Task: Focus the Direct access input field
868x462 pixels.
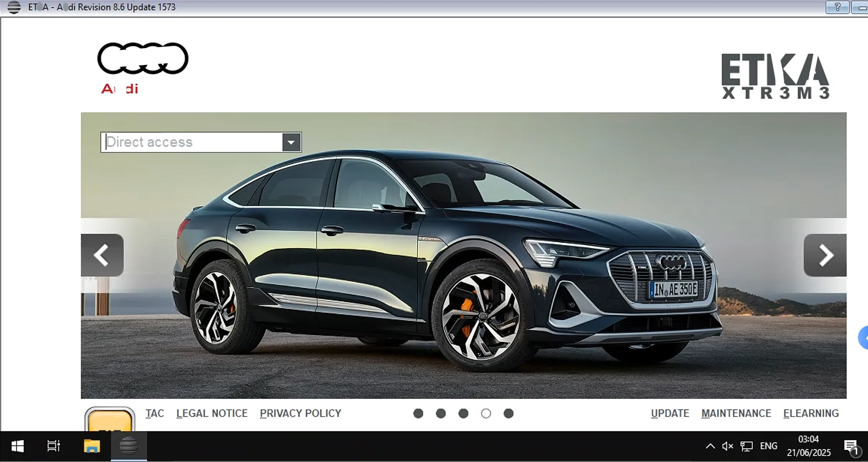Action: pos(192,142)
